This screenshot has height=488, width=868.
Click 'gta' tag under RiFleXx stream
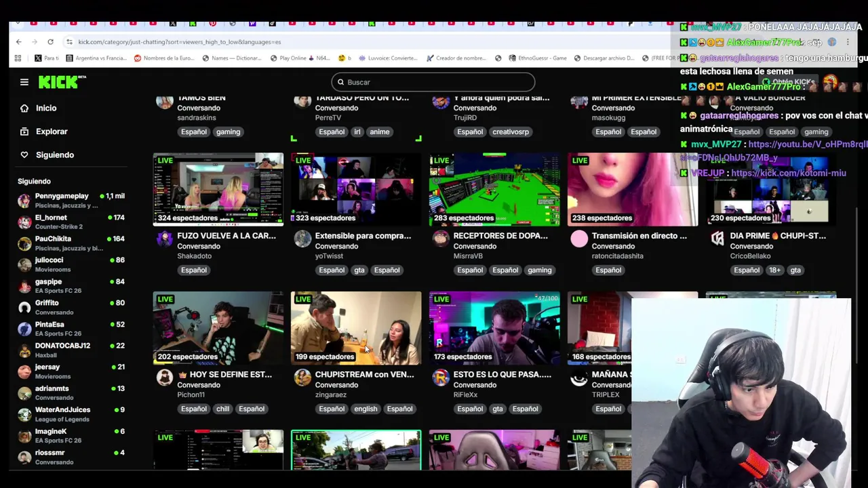498,409
